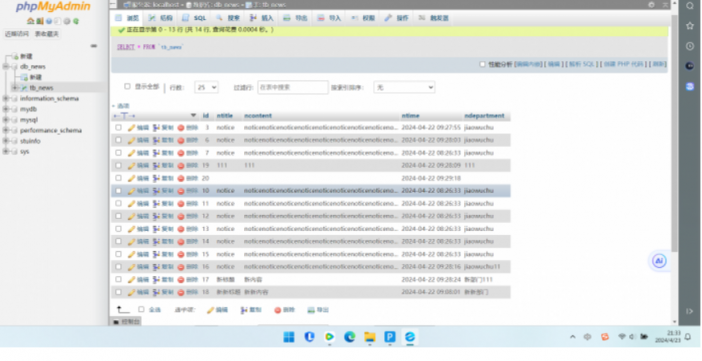
Task: Click the browser sidebar search icon
Action: tap(690, 5)
